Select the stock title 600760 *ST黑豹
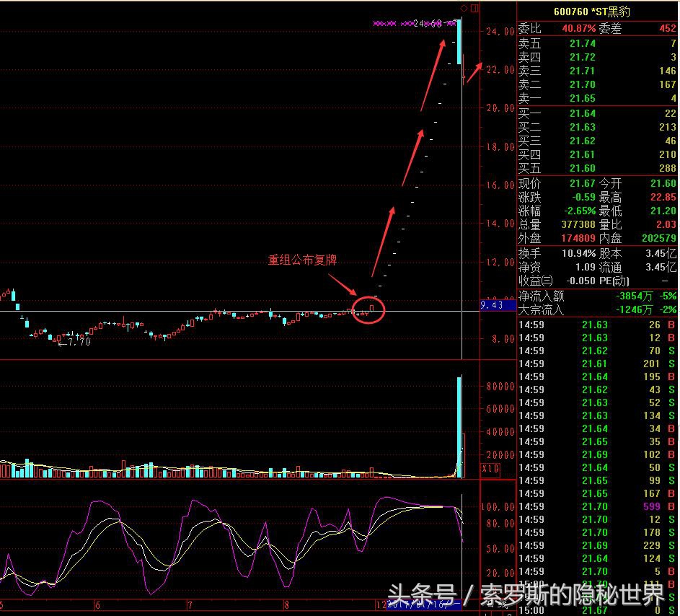Viewport: 680px width, 616px height. 592,12
